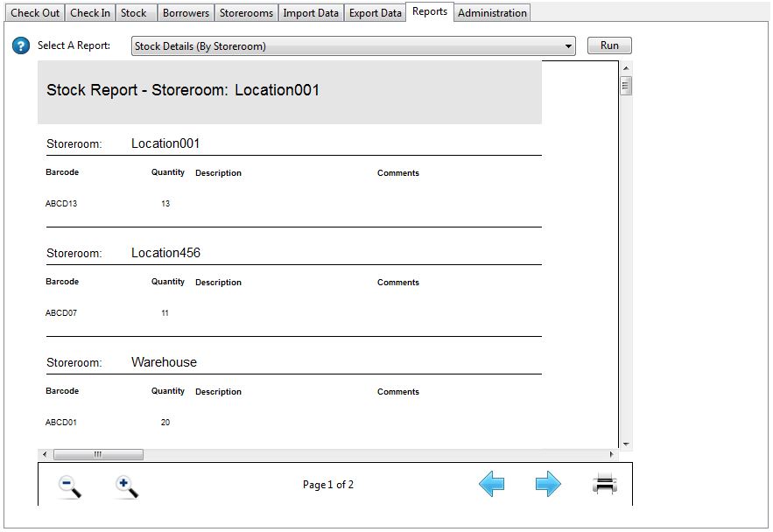
Task: Open the Storerooms tab
Action: pyautogui.click(x=246, y=13)
